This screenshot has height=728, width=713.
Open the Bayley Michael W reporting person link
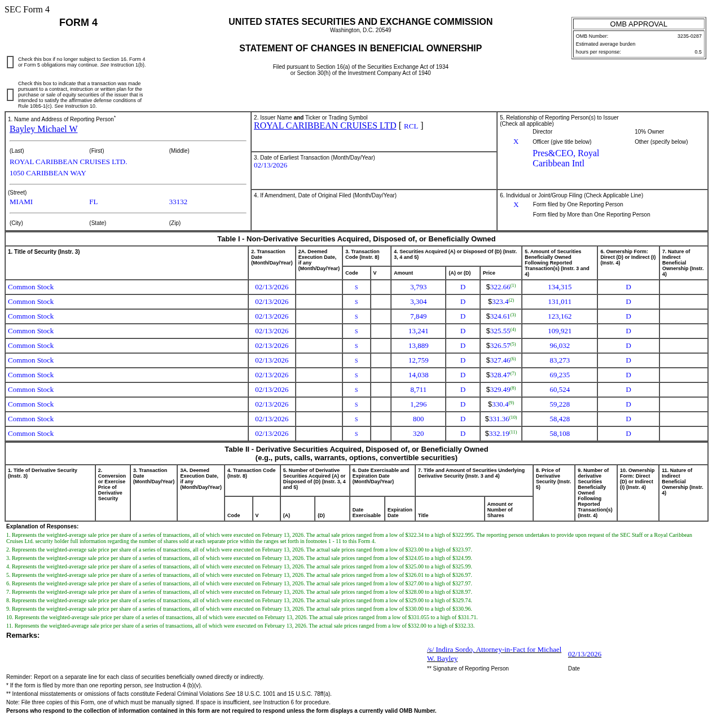click(43, 129)
